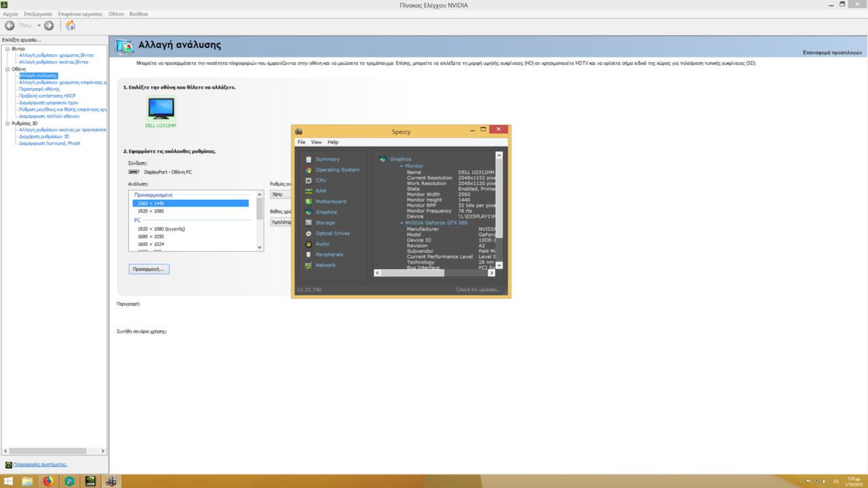The image size is (868, 488).
Task: Select Προβολή κατάστασης HDCP tree item
Action: (47, 96)
